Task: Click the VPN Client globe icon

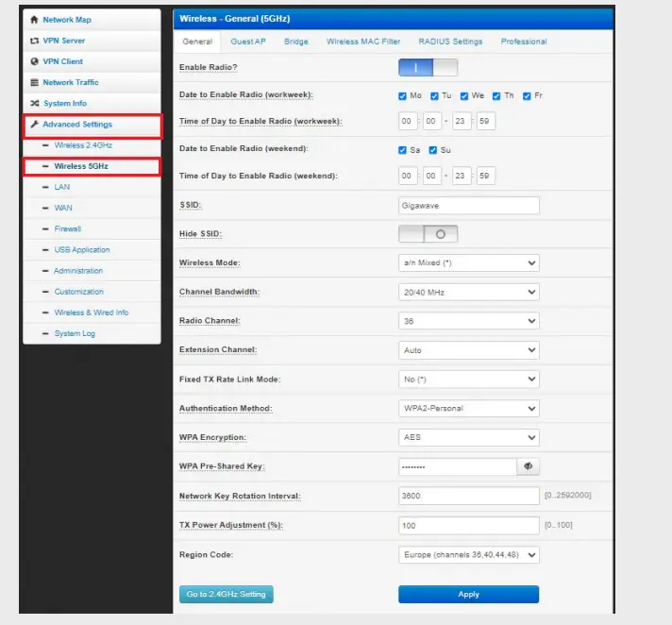Action: [x=34, y=61]
